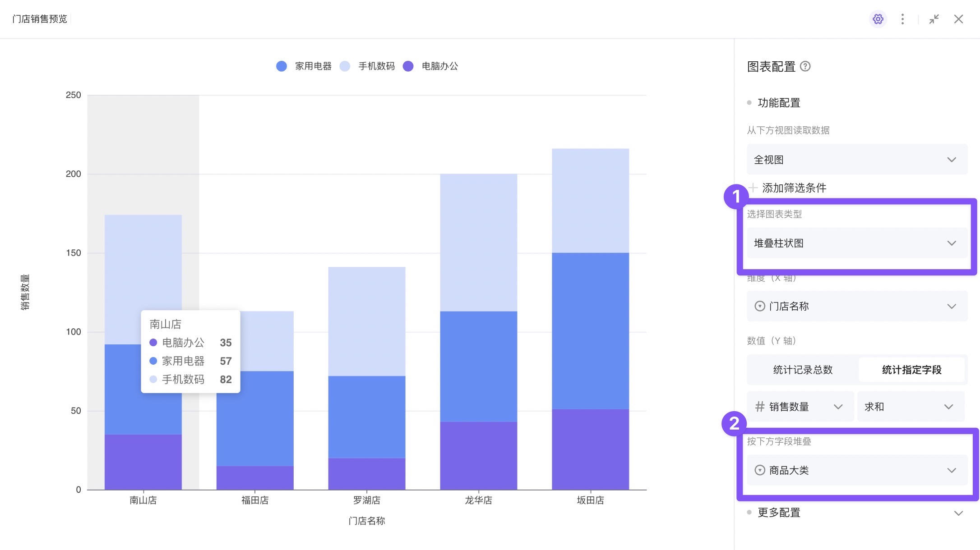Select 统计记录总数 button for Y-axis
This screenshot has height=550, width=980.
pos(802,369)
